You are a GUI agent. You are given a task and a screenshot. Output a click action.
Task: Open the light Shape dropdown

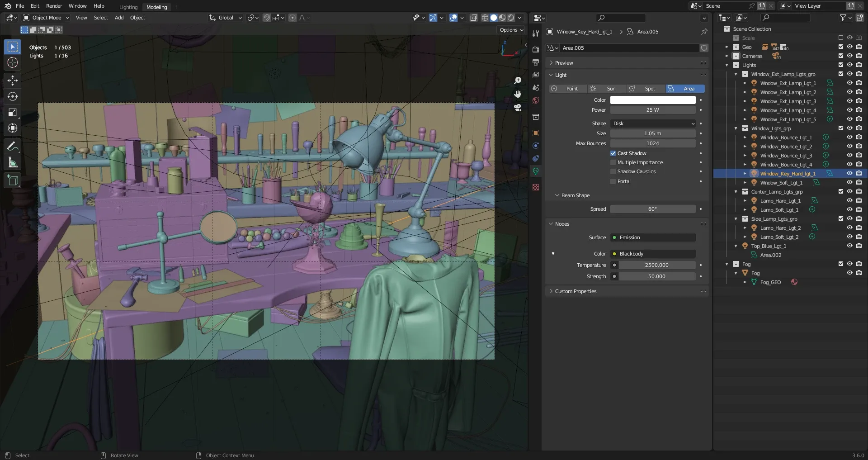pyautogui.click(x=653, y=123)
